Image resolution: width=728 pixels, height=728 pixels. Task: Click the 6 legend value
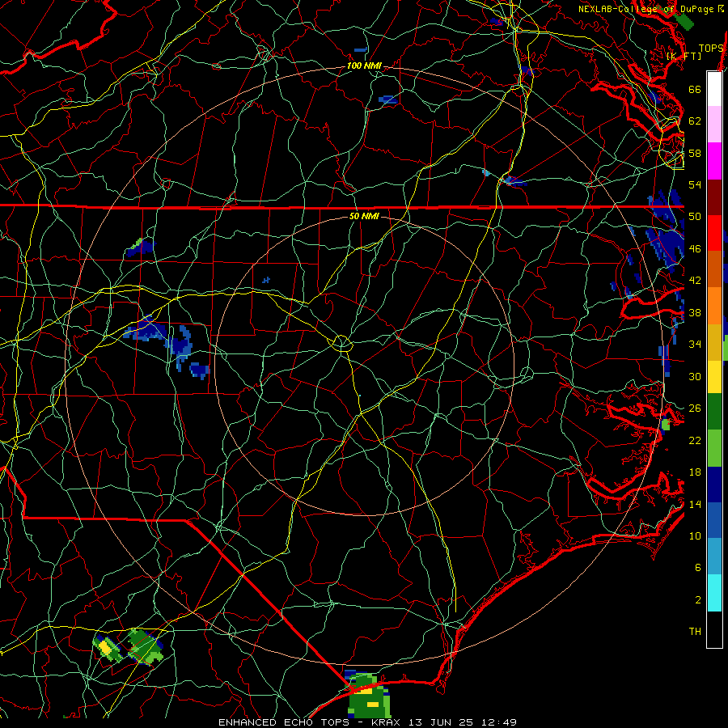click(697, 567)
